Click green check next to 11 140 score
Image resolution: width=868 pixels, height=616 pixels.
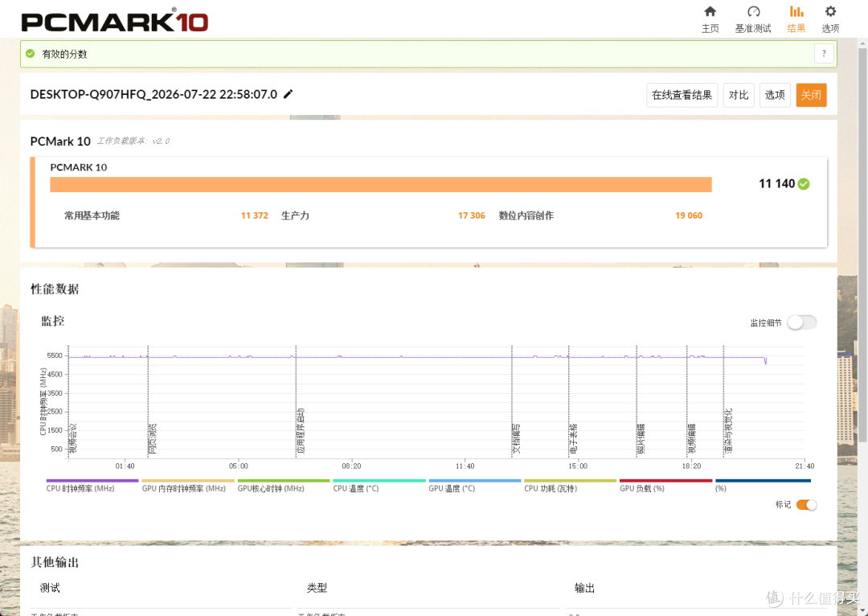click(x=804, y=184)
